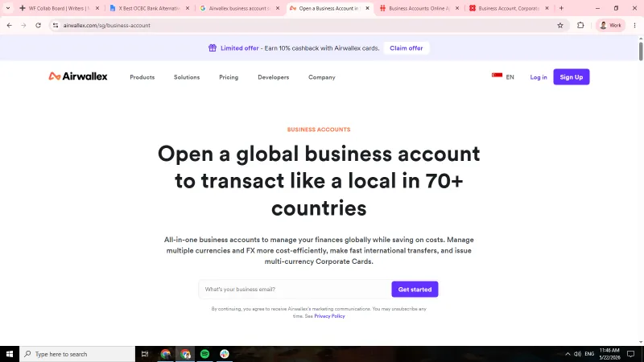The image size is (644, 362).
Task: Click the Sign Up button
Action: (x=572, y=76)
